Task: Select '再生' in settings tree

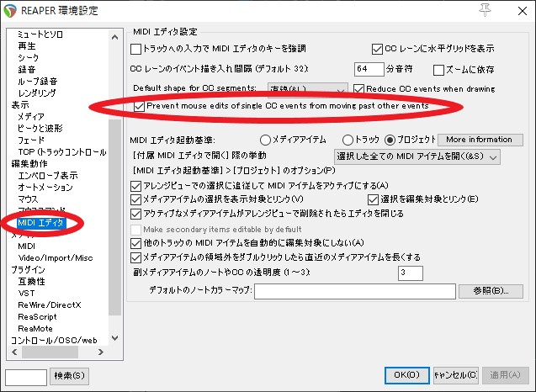Action: 27,46
